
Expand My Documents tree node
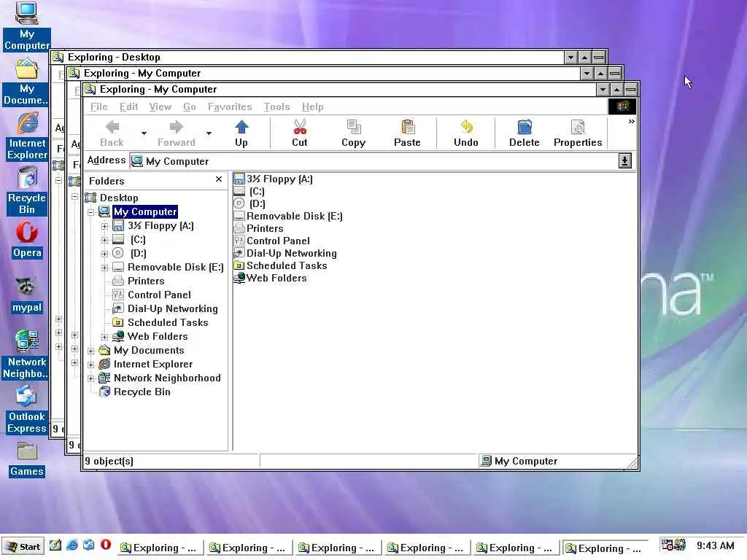coord(90,351)
